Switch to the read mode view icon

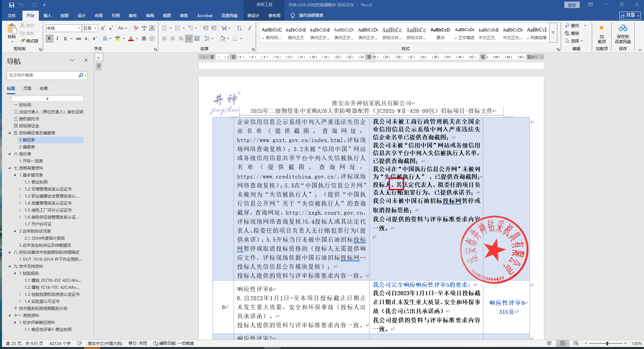coord(549,343)
